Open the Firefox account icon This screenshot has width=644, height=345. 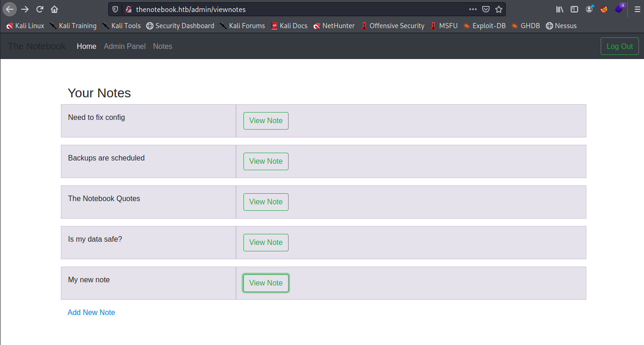coord(590,9)
